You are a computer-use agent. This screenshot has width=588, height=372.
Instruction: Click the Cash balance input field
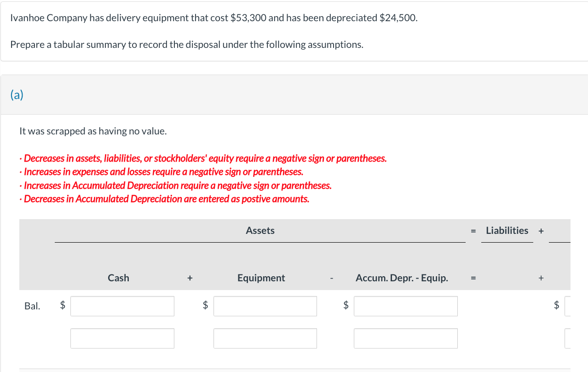click(x=122, y=306)
